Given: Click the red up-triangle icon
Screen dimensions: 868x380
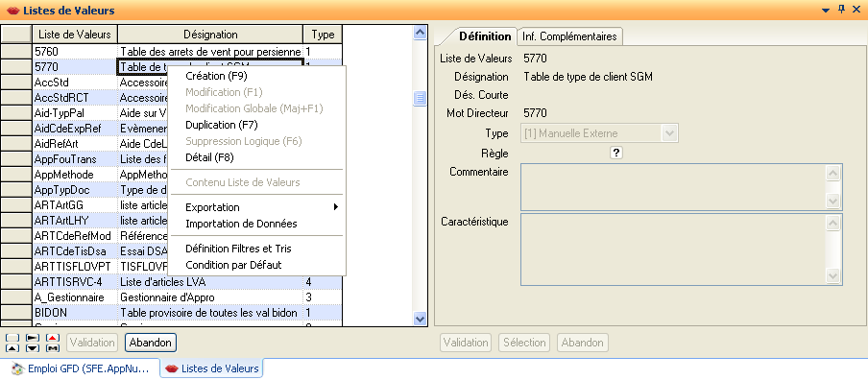Looking at the screenshot, I should click(x=52, y=338).
